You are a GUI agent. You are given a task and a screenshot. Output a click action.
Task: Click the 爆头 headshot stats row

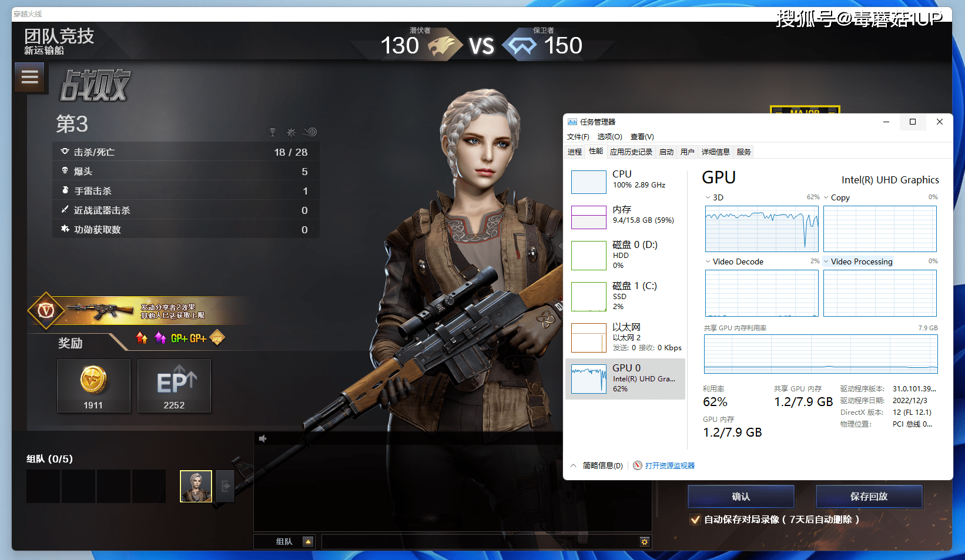pyautogui.click(x=186, y=171)
